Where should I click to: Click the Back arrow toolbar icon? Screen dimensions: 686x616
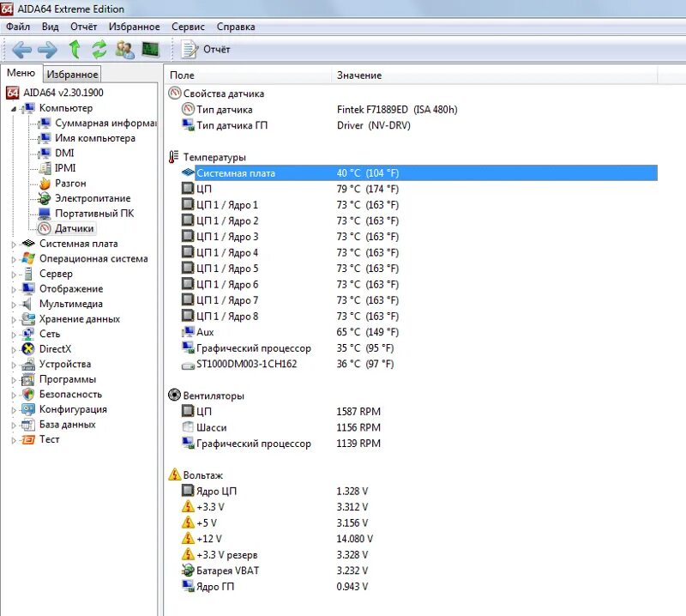[x=21, y=50]
